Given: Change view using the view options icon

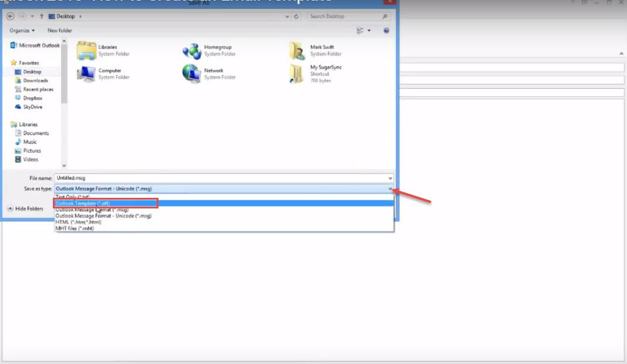Looking at the screenshot, I should coord(360,31).
